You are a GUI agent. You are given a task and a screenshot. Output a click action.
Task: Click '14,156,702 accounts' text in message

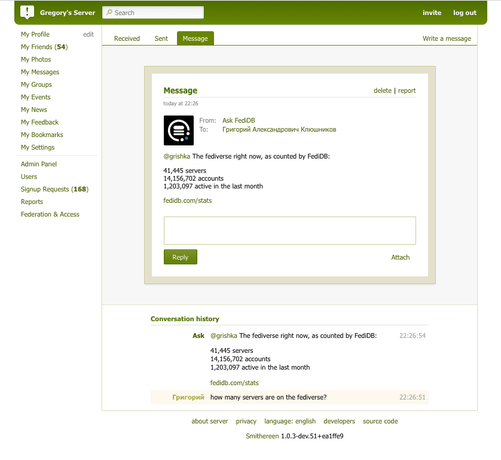coord(193,178)
